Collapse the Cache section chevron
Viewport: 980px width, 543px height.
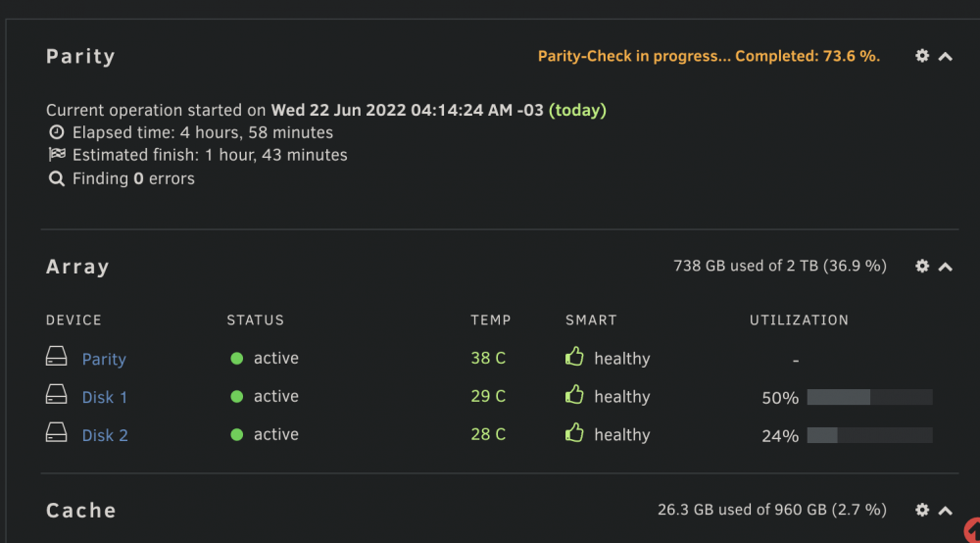pyautogui.click(x=946, y=511)
